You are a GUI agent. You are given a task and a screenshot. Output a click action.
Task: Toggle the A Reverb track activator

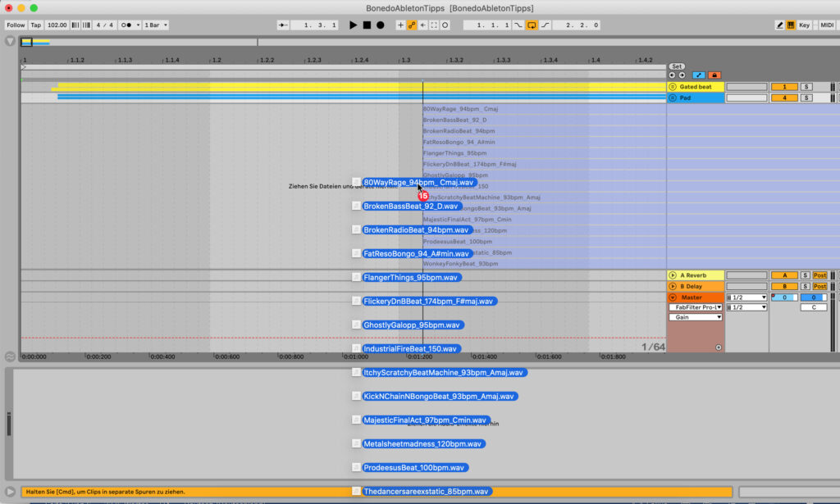click(x=784, y=275)
